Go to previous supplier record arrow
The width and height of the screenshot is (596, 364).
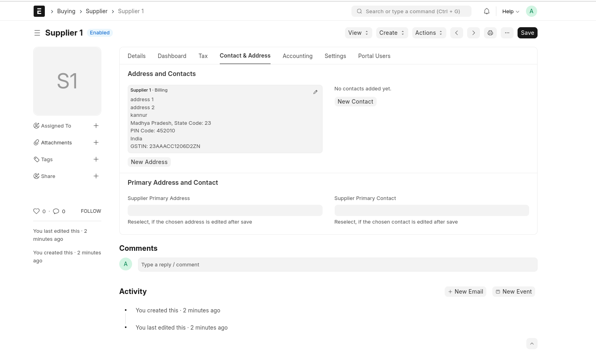click(x=456, y=33)
